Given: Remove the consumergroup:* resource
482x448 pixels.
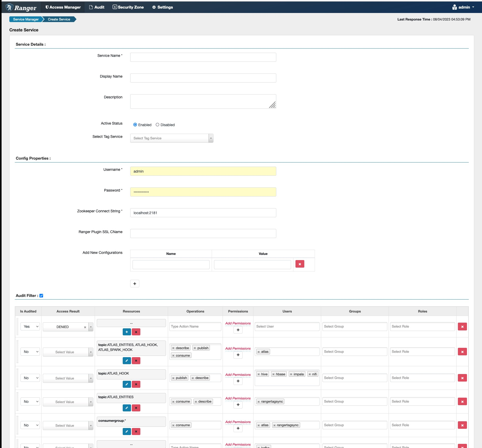Looking at the screenshot, I should tap(136, 431).
